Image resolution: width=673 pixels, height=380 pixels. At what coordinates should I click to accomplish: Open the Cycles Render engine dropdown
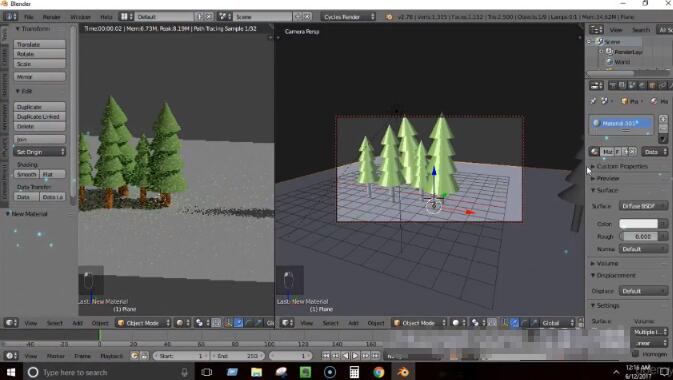pos(349,17)
